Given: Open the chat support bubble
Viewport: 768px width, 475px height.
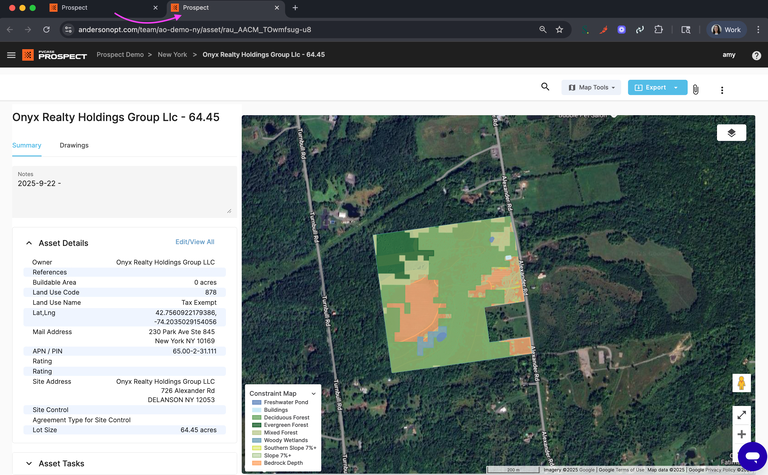Looking at the screenshot, I should 750,456.
